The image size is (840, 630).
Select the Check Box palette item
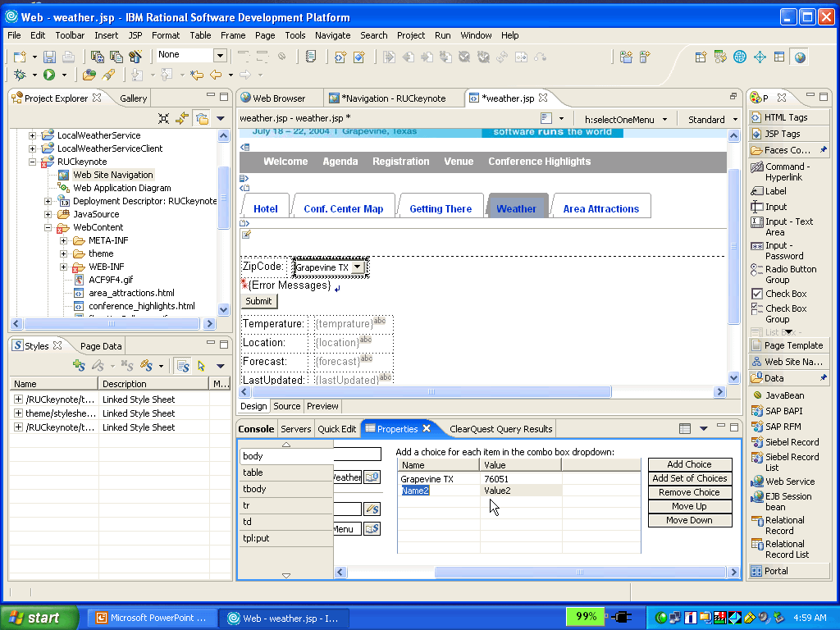[779, 294]
